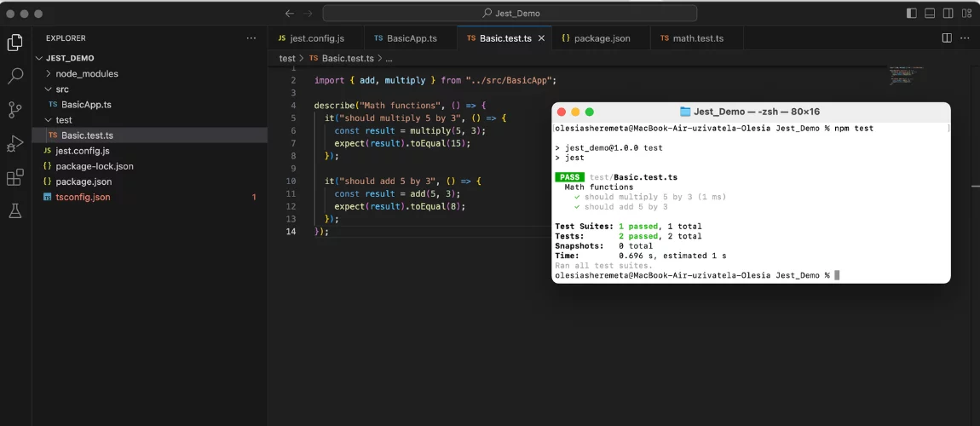The height and width of the screenshot is (426, 980).
Task: Open the Testing flask view
Action: (x=14, y=210)
